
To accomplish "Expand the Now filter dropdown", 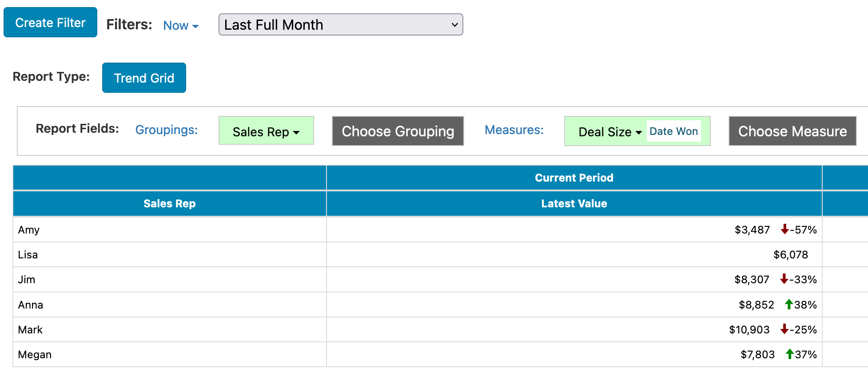I will point(180,26).
